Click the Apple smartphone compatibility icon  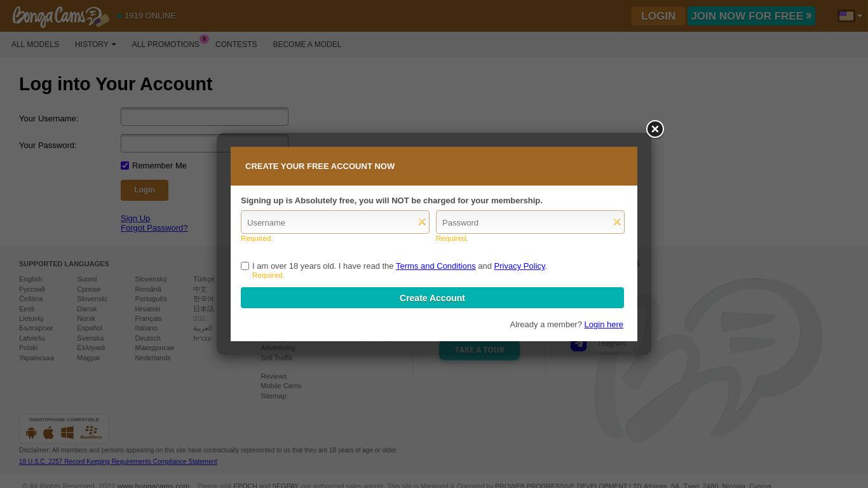48,433
